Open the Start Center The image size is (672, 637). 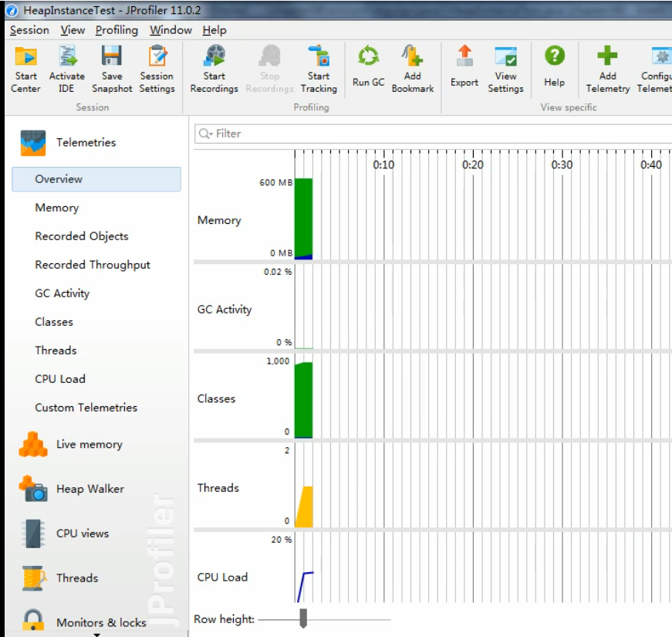point(25,69)
